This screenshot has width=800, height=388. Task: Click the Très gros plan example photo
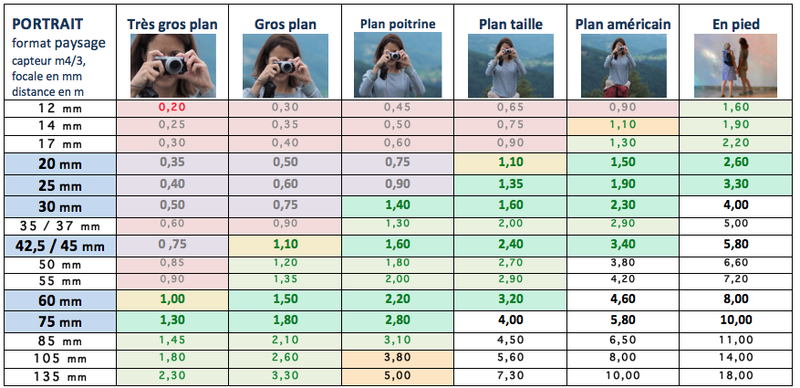173,65
